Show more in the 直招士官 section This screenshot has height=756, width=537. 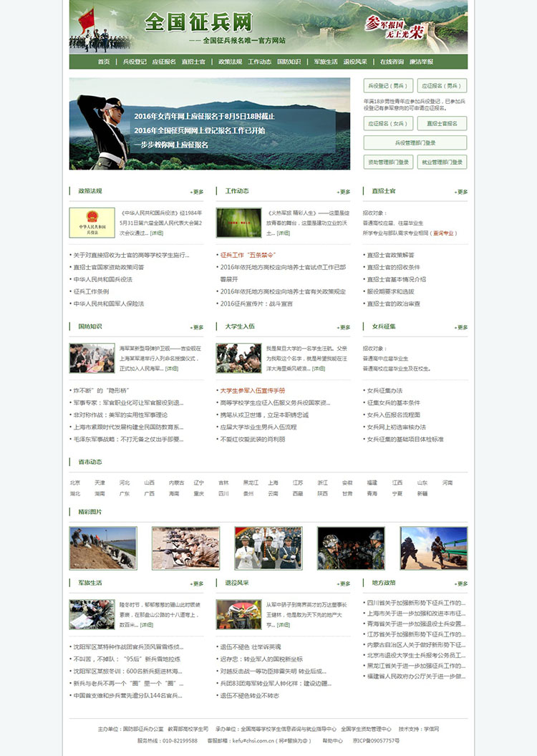(461, 192)
